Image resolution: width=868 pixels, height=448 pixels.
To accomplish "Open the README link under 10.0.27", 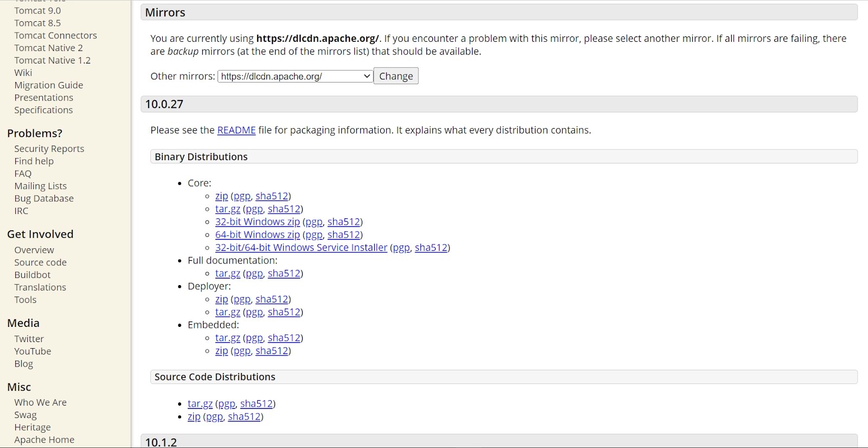I will 237,130.
